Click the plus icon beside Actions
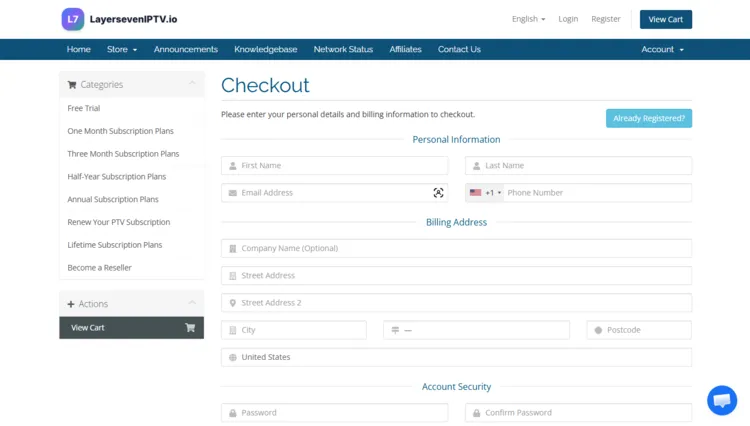The image size is (750, 426). [x=71, y=304]
